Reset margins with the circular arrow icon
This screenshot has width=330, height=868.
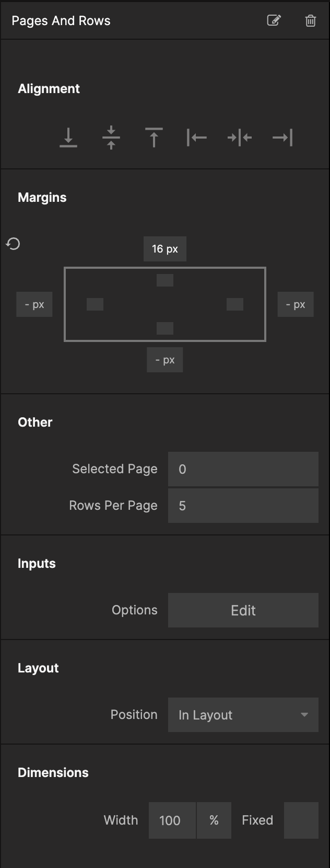point(13,244)
